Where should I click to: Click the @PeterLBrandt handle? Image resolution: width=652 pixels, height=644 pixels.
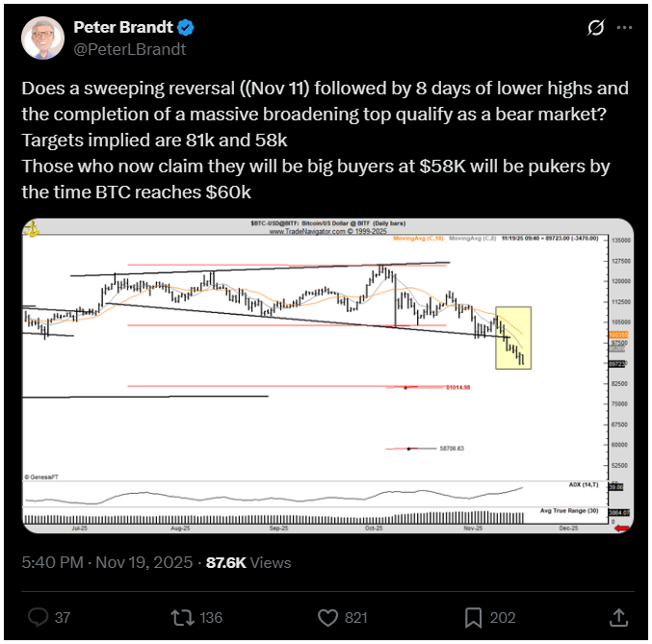pyautogui.click(x=129, y=49)
